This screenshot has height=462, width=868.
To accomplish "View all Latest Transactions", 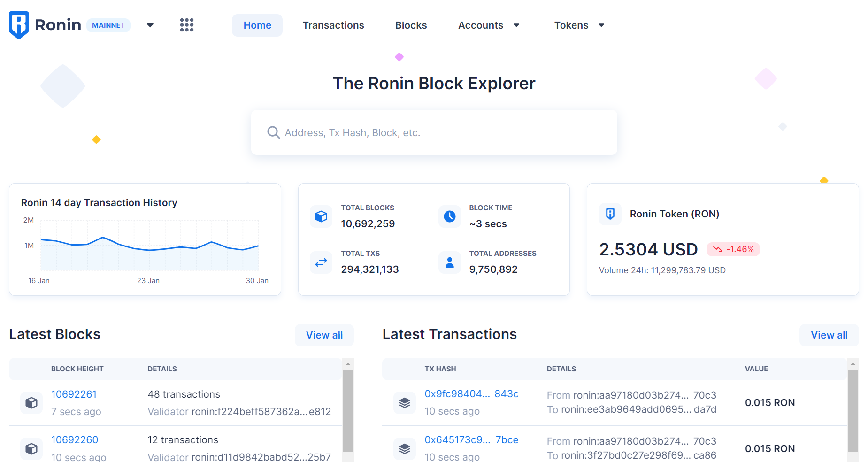I will [829, 335].
